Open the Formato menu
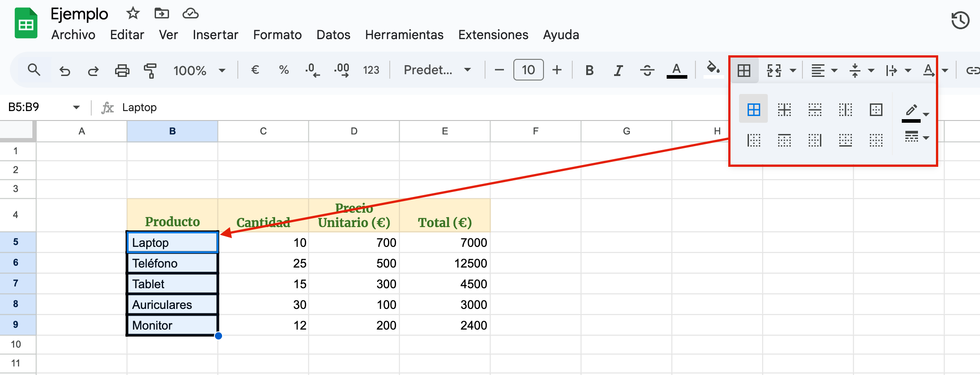Viewport: 980px width, 375px height. 277,35
